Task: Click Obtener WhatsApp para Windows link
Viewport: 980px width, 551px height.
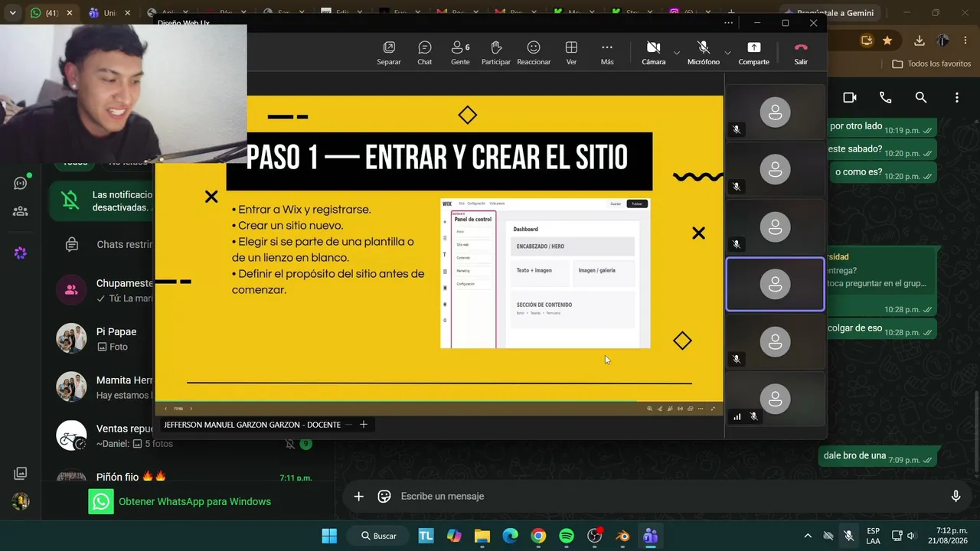Action: (x=194, y=502)
